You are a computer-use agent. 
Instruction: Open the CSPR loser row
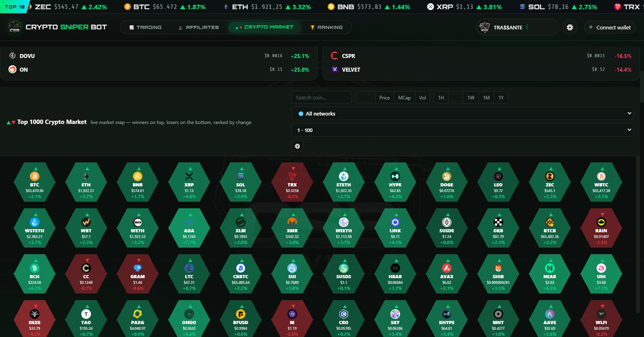coord(481,56)
